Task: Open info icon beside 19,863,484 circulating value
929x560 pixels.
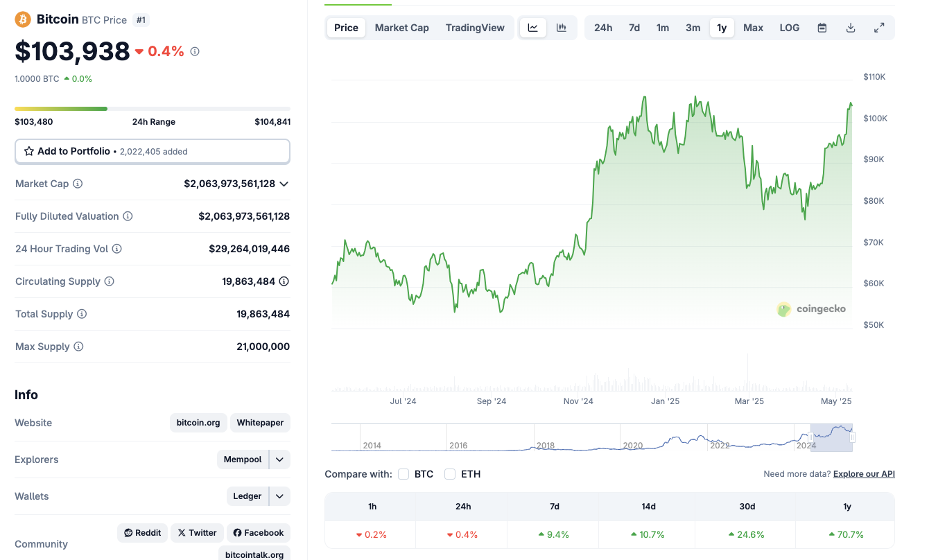Action: click(284, 281)
